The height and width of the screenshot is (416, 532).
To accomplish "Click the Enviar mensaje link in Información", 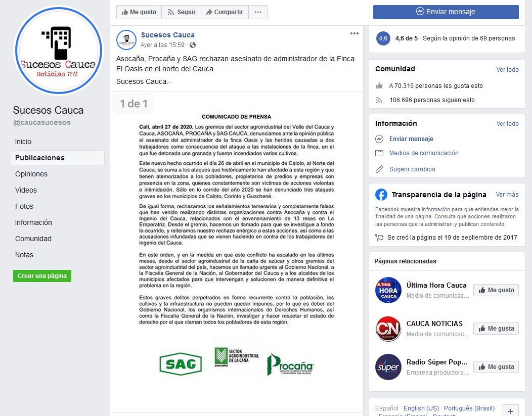I will point(411,139).
